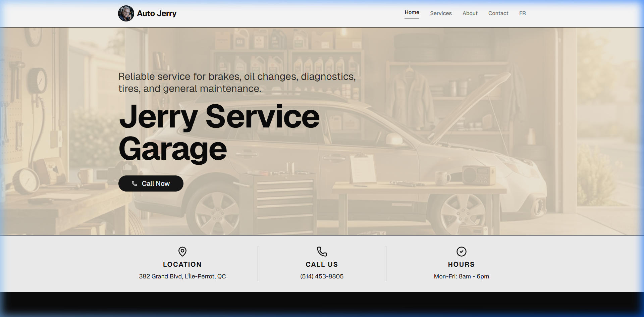
Task: Open the About menu item
Action: click(470, 13)
